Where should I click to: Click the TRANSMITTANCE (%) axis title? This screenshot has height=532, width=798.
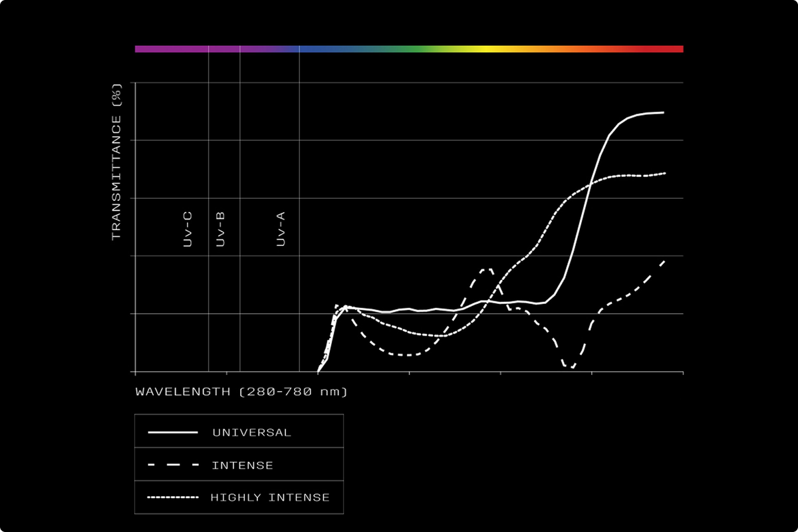point(117,161)
